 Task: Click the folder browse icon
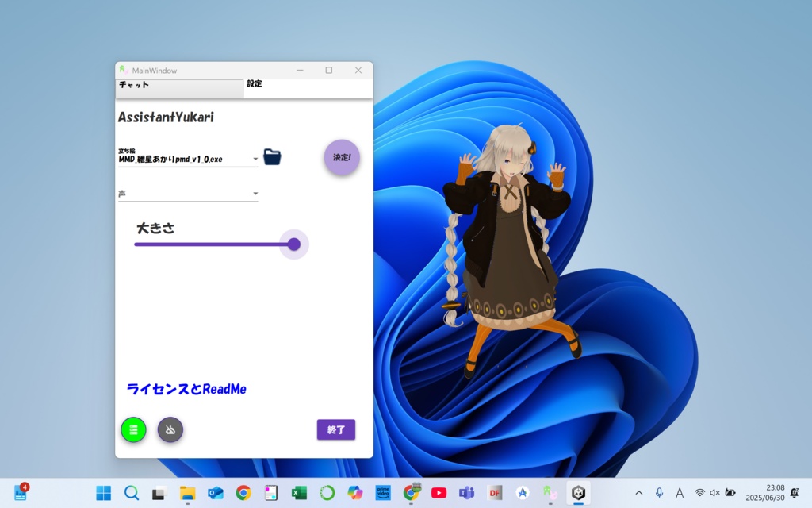click(272, 156)
